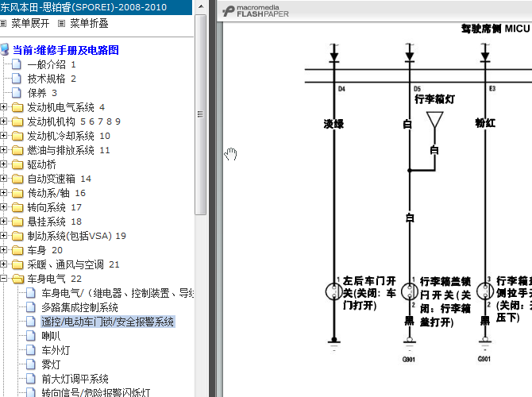Screen dimensions: 532x397
Task: Click the tree panel scroll-up arrow
Action: click(201, 6)
